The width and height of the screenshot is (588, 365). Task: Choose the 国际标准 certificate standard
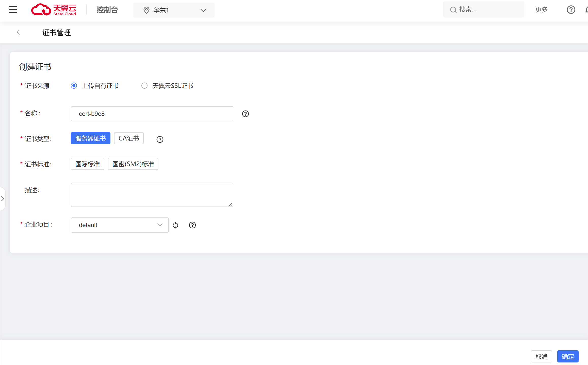pos(88,164)
